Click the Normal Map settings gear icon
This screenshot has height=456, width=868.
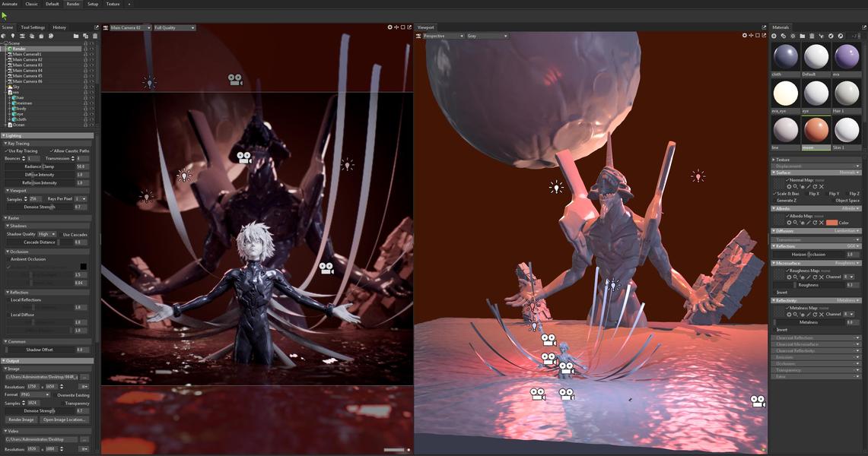(789, 187)
